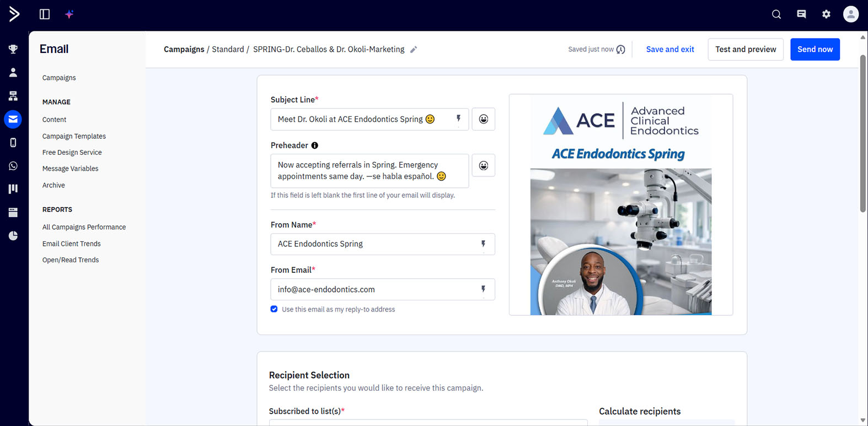Open All Campaigns Performance report
The image size is (868, 426).
pos(84,227)
